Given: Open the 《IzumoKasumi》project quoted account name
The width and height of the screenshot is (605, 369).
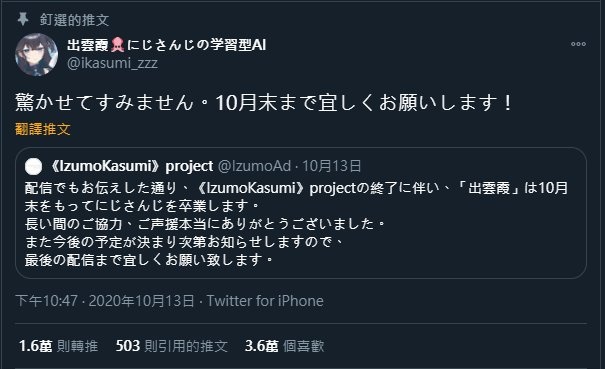Looking at the screenshot, I should click(131, 166).
